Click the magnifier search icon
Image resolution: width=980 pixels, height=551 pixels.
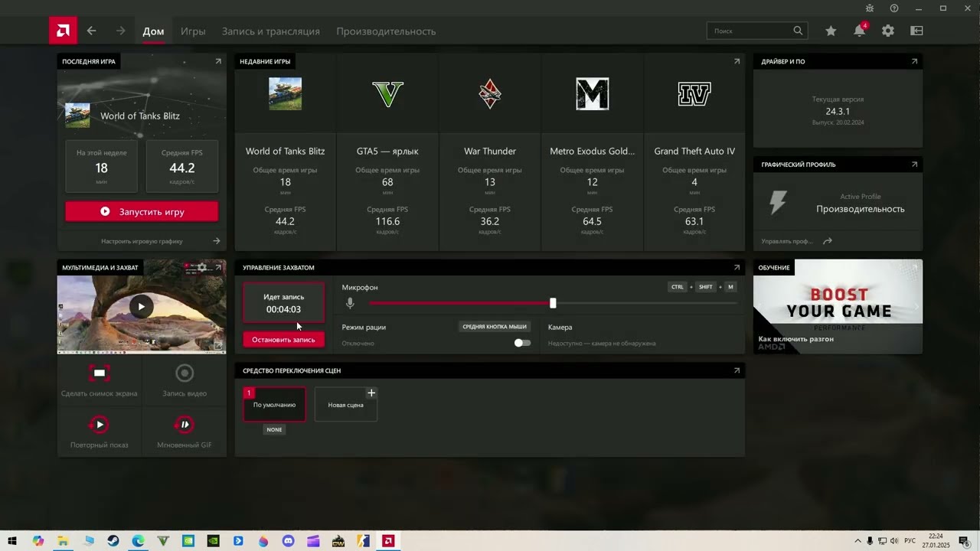point(799,31)
